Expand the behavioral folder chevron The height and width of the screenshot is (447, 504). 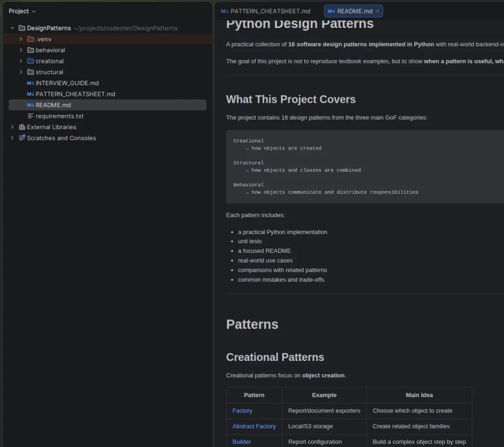pos(21,50)
